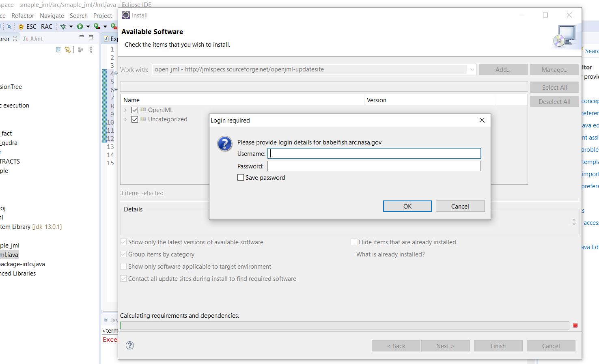Viewport: 599px width, 364px height.
Task: Open the JUnit view menu via vertical dots icon
Action: point(90,50)
